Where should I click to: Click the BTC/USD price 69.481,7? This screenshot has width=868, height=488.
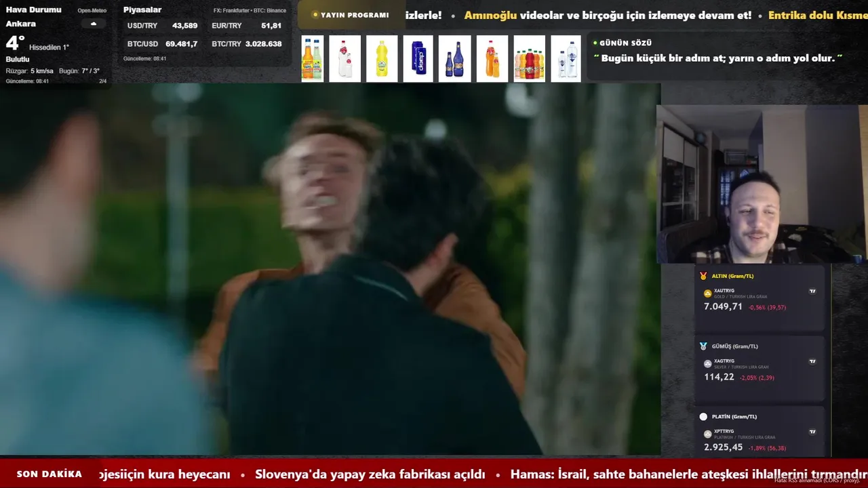[182, 44]
